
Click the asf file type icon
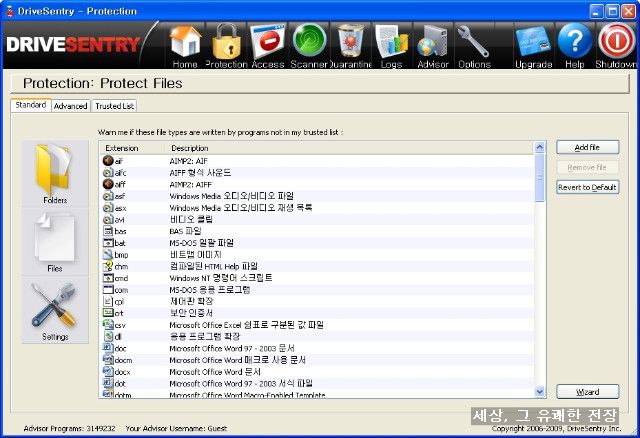pos(108,196)
